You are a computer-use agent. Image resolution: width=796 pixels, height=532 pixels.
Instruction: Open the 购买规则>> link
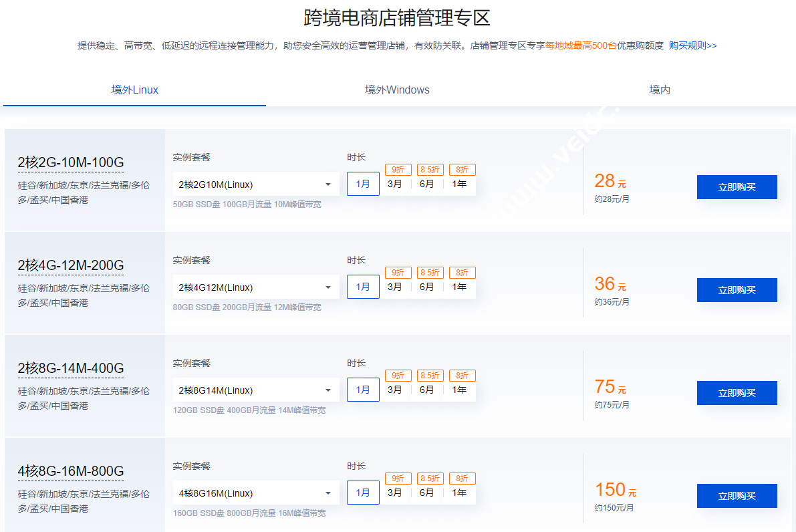pos(692,45)
